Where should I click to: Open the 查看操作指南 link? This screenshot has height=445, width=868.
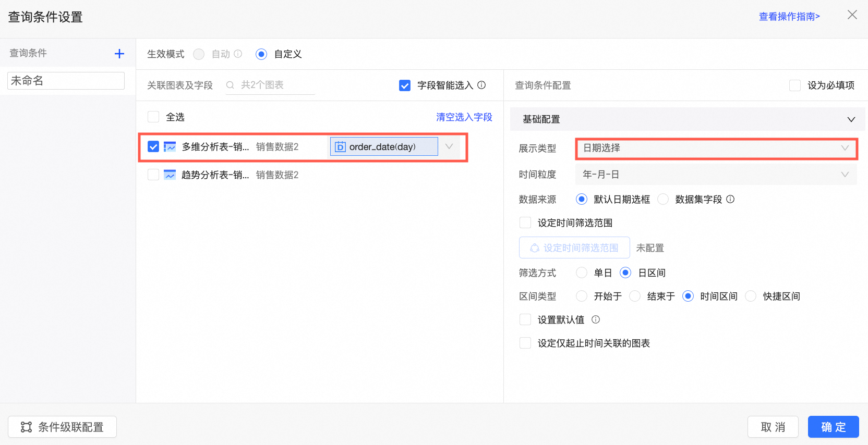click(789, 17)
